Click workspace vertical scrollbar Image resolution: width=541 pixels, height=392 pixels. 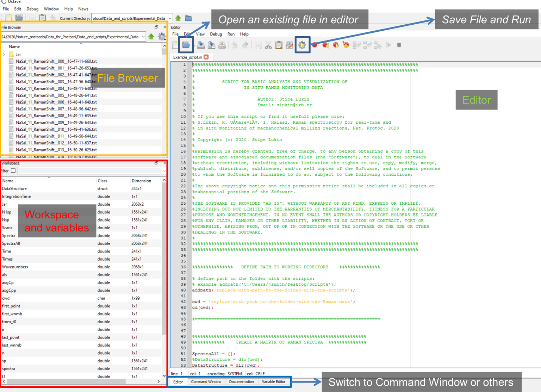tap(164, 259)
